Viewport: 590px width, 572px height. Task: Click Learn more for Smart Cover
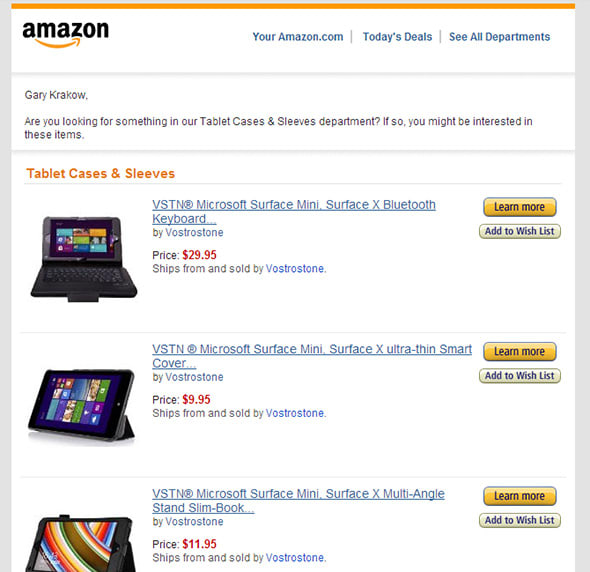pyautogui.click(x=519, y=351)
